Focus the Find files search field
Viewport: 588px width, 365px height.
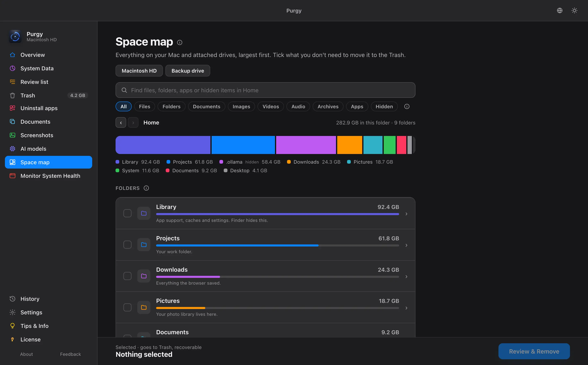pyautogui.click(x=265, y=90)
